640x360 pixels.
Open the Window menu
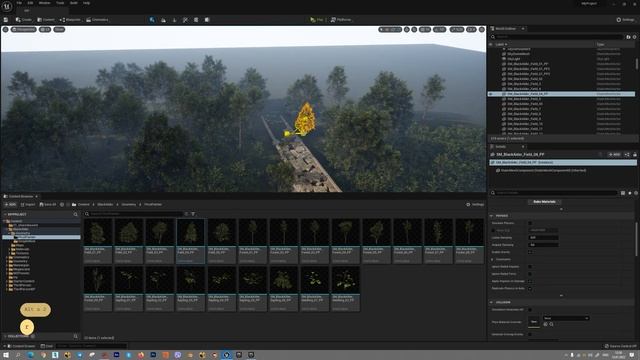(44, 3)
